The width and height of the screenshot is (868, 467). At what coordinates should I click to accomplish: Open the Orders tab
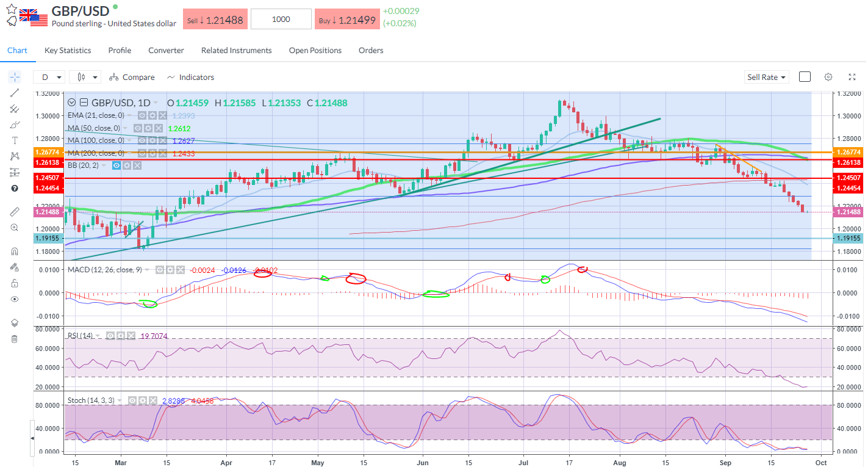(371, 50)
